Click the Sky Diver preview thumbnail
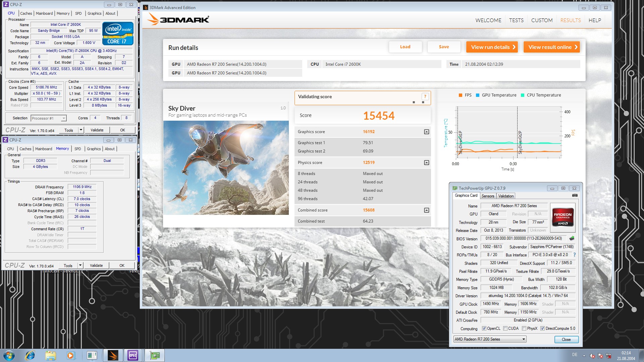Viewport: 644px width, 362px height. click(x=226, y=168)
